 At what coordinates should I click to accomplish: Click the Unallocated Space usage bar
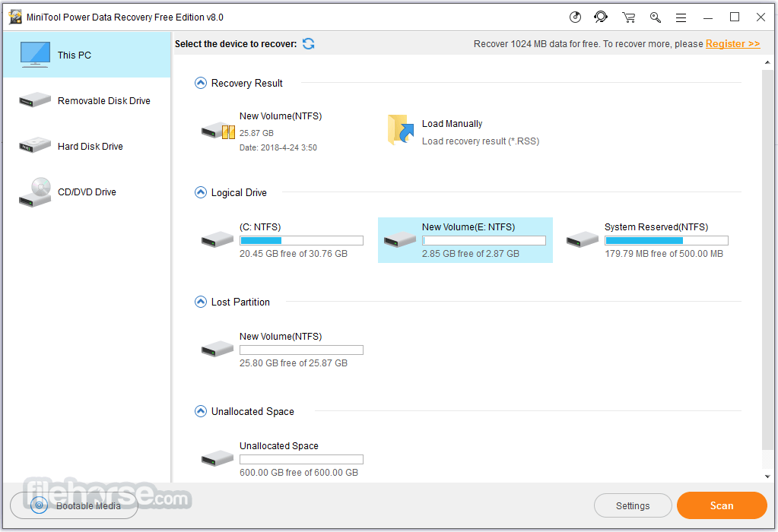301,460
